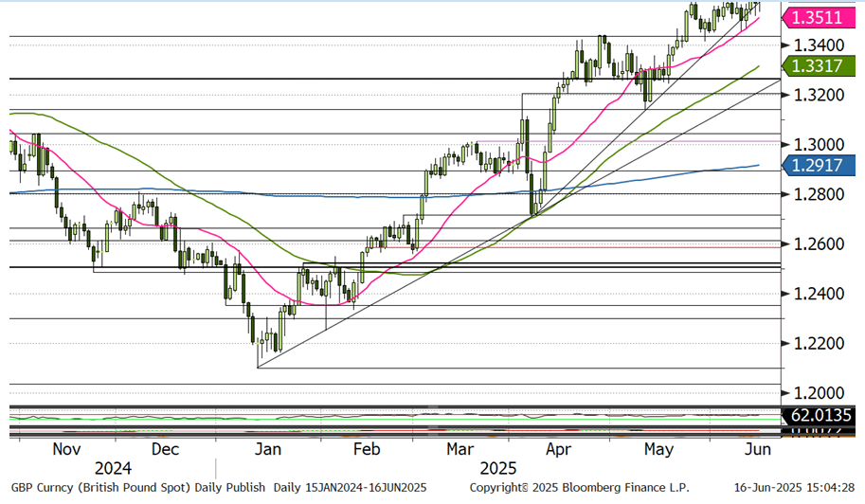The width and height of the screenshot is (865, 504).
Task: Click the 1.2800 y-axis price label
Action: 820,194
